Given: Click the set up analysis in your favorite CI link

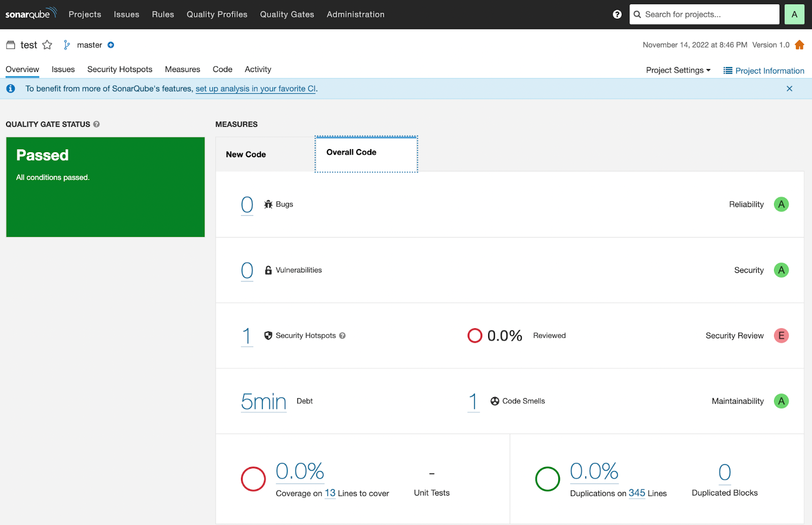Looking at the screenshot, I should (255, 88).
